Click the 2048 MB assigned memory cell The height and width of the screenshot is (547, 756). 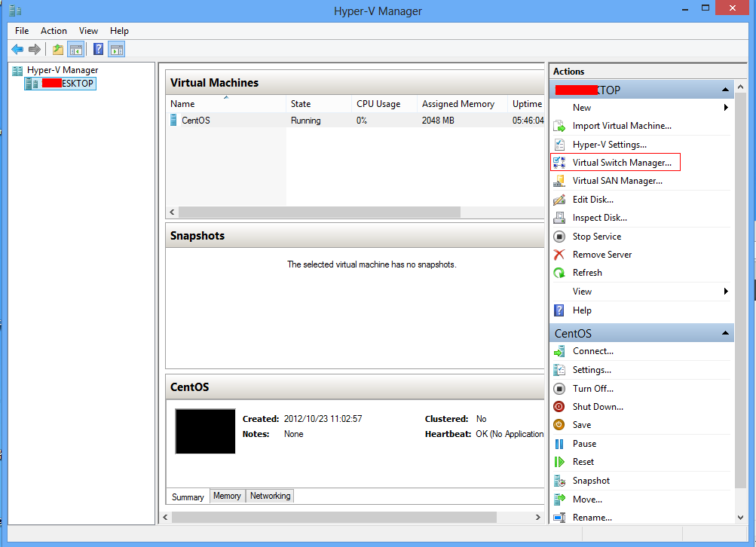coord(438,121)
